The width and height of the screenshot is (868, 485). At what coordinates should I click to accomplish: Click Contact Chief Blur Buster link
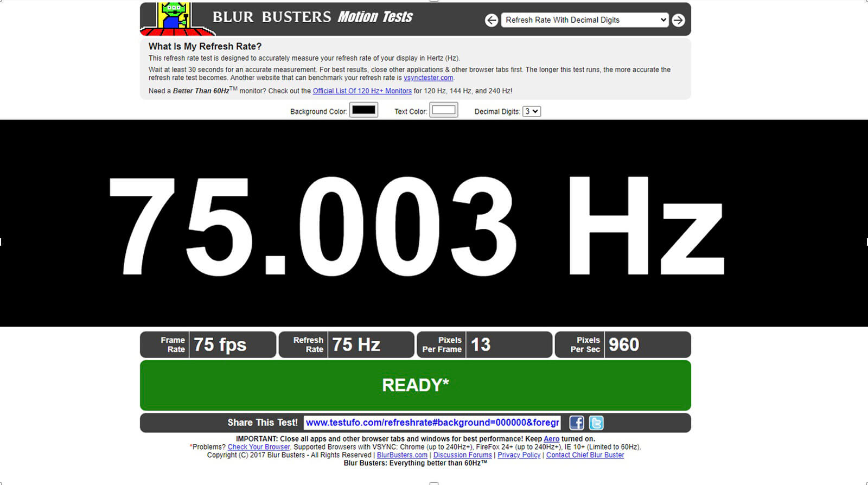(x=585, y=455)
